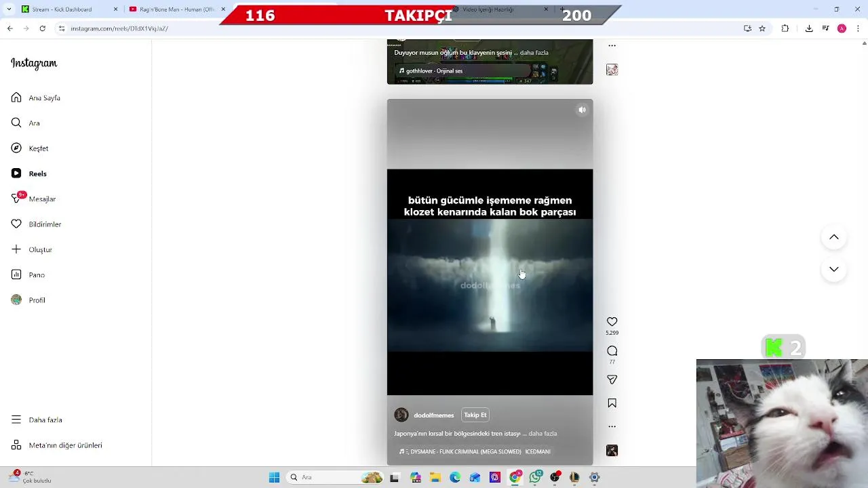The image size is (868, 488).
Task: Save the dodolfmemes reel with bookmark icon
Action: (x=612, y=403)
